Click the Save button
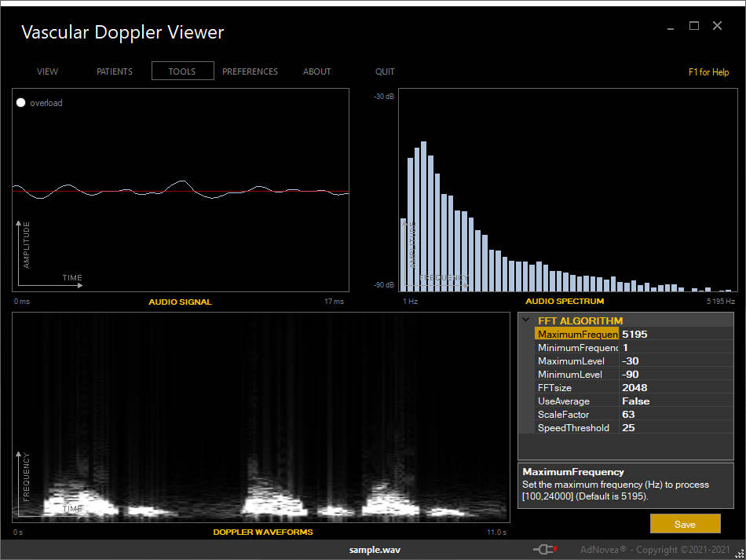The width and height of the screenshot is (746, 560). 685,524
